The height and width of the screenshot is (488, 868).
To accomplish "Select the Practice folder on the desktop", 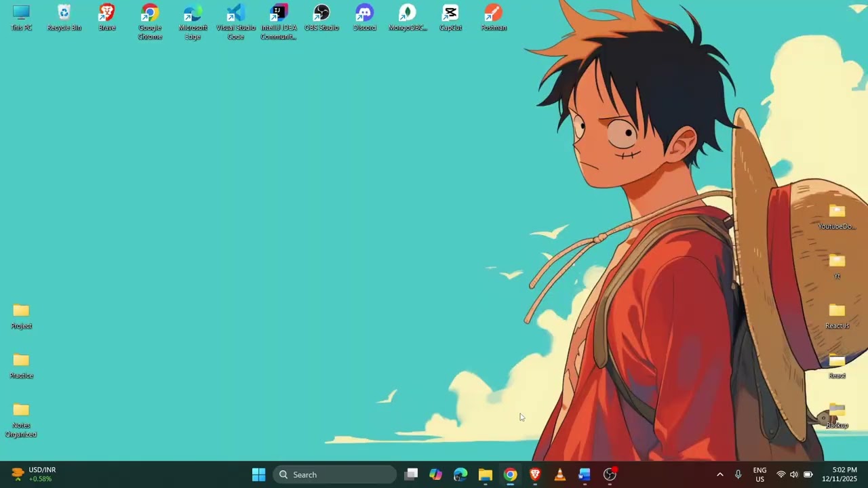I will (21, 366).
